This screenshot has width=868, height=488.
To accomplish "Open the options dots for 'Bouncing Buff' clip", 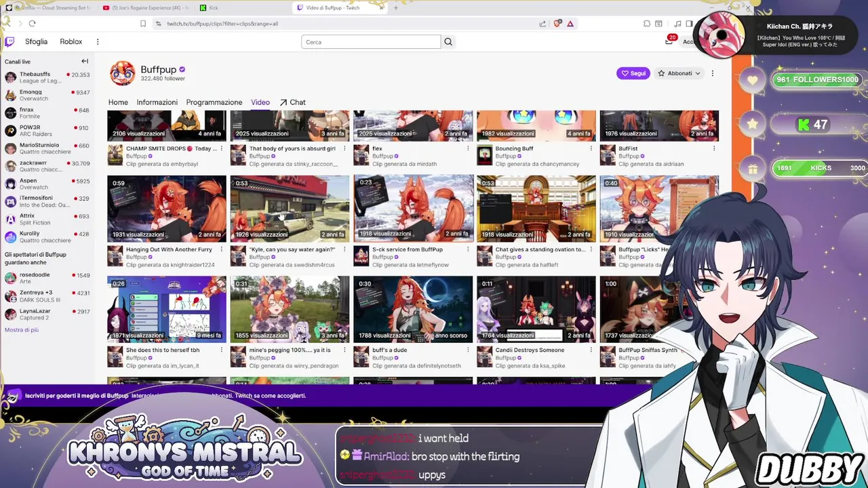I will pyautogui.click(x=591, y=148).
